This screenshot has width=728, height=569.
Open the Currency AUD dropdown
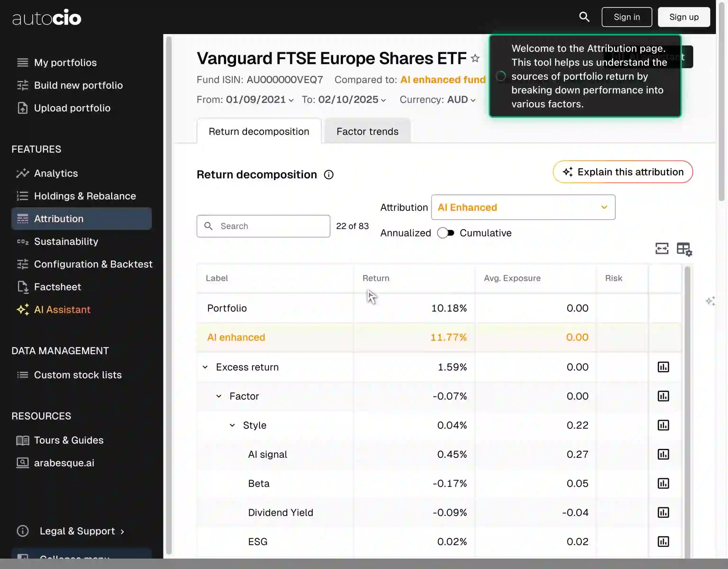[x=473, y=100]
